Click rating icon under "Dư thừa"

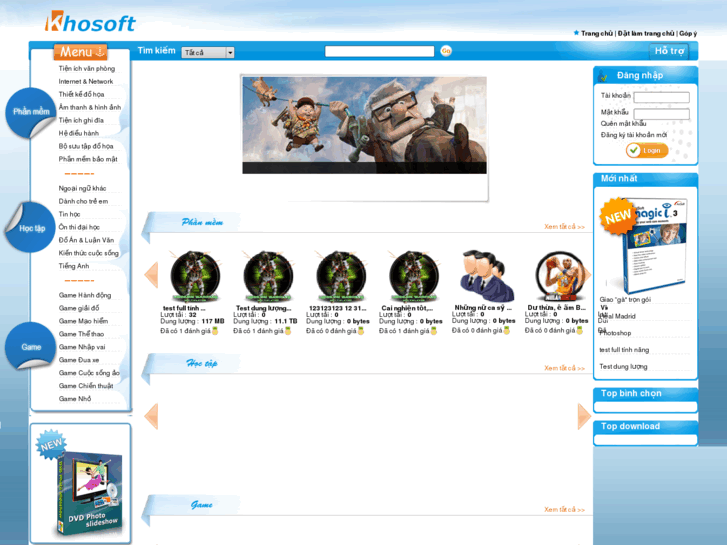(580, 330)
